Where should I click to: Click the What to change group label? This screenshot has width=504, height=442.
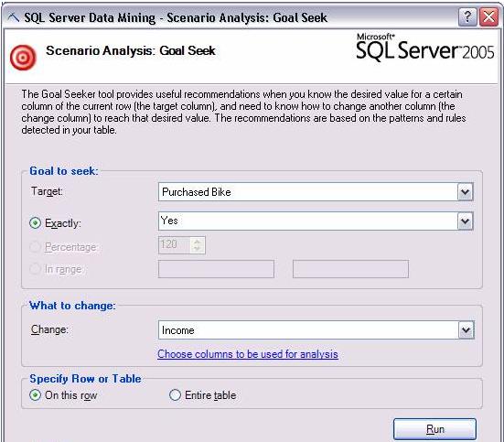(72, 306)
